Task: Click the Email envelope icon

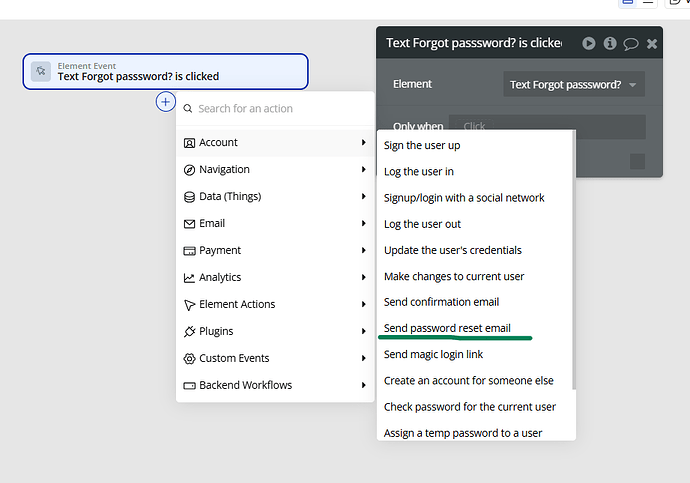Action: click(190, 223)
